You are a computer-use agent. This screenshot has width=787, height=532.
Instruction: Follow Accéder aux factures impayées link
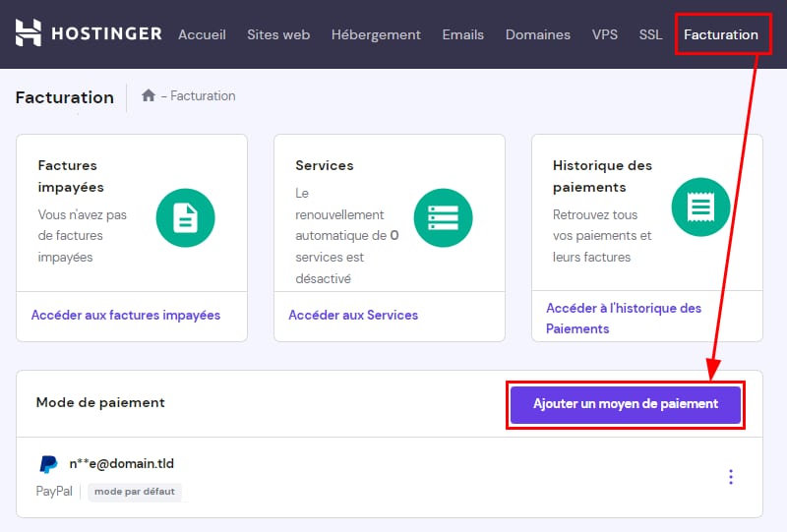[x=126, y=316]
